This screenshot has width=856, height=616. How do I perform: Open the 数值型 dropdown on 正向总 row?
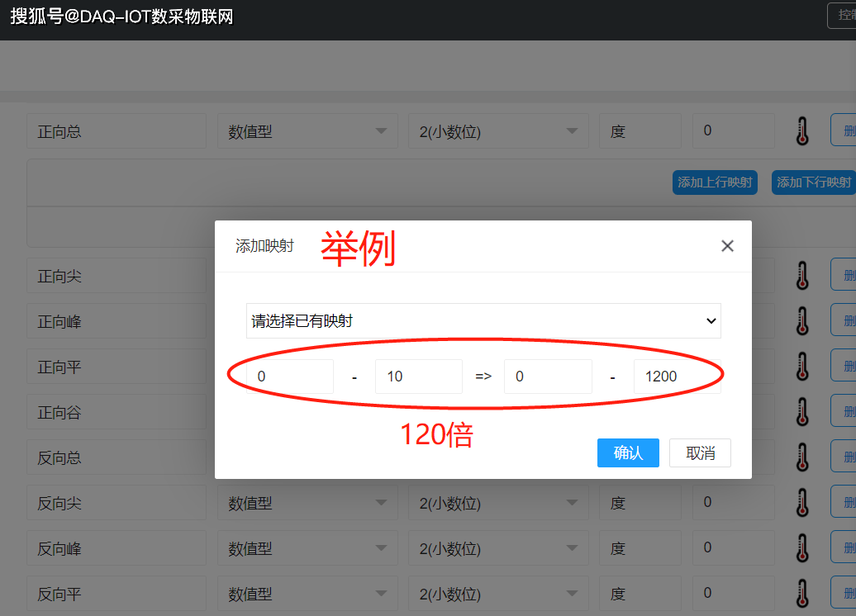[x=307, y=130]
